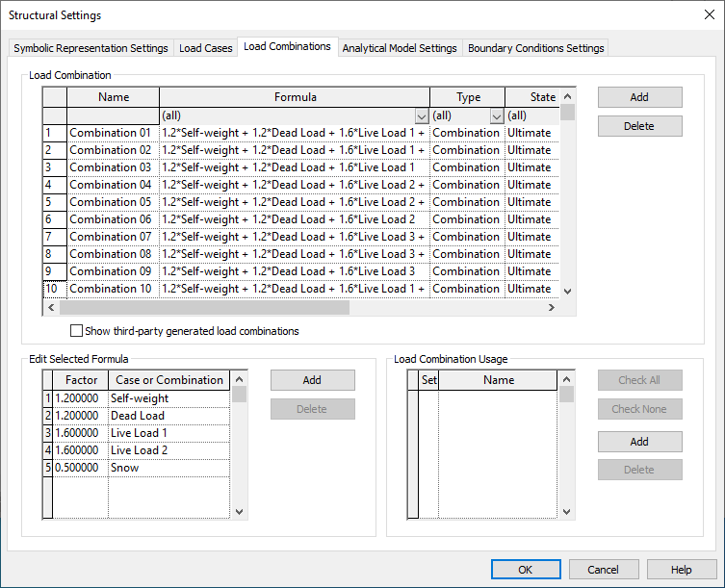Image resolution: width=725 pixels, height=588 pixels.
Task: Cancel the Structural Settings dialog
Action: click(x=603, y=570)
